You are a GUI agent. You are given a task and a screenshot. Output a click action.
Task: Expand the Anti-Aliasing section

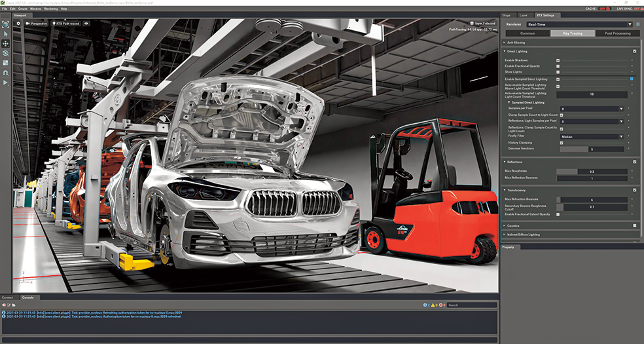click(517, 42)
